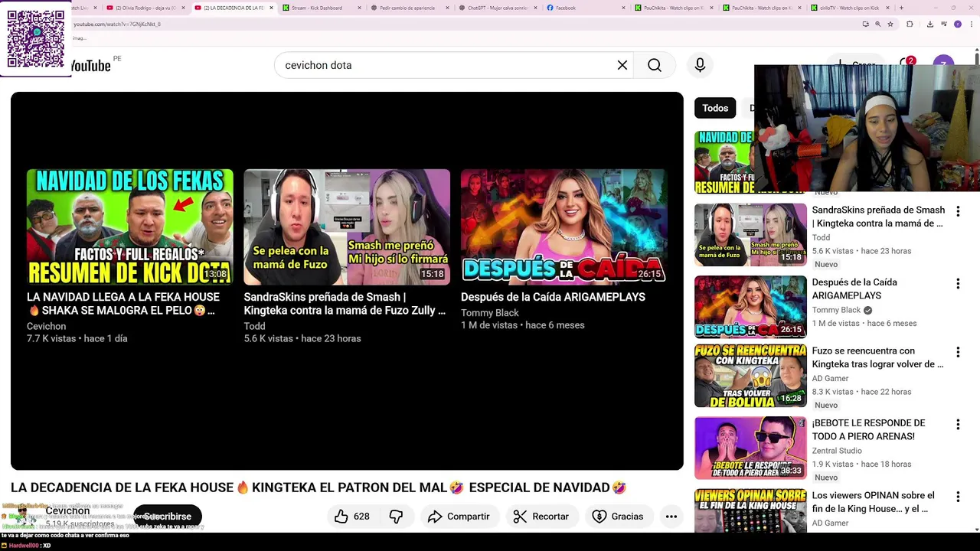
Task: Click the Gracias button
Action: 617,517
